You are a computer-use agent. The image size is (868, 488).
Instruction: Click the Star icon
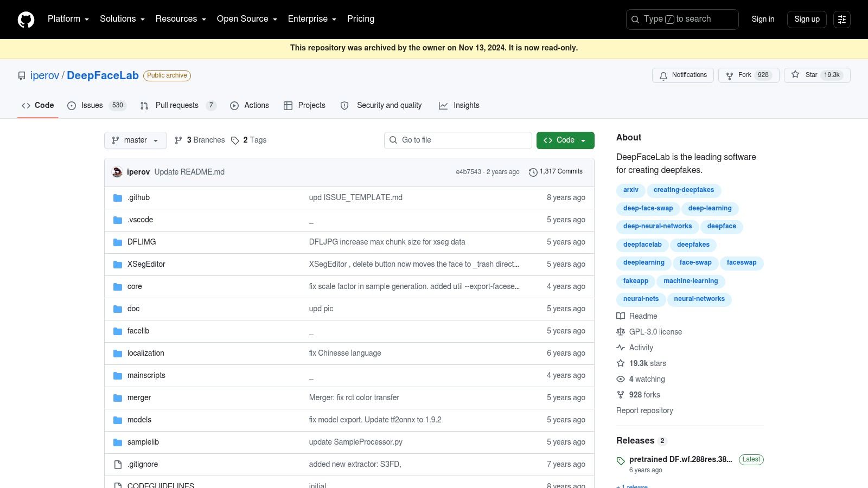[795, 75]
